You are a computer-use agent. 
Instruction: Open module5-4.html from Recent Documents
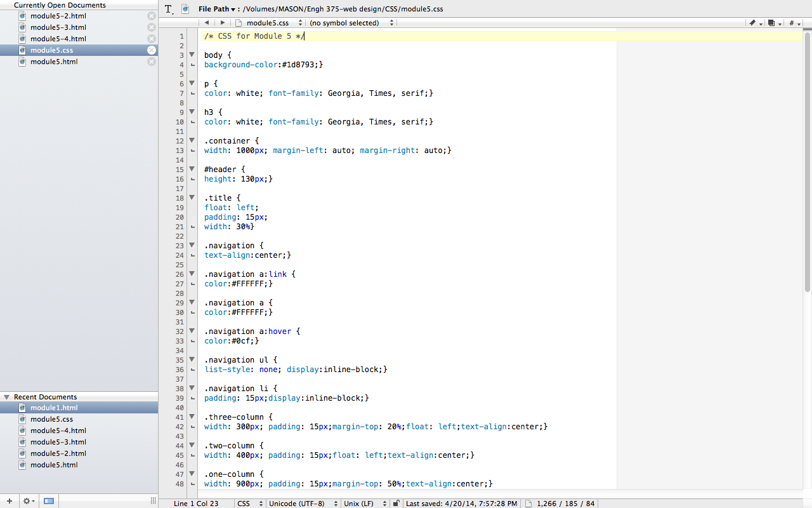(58, 431)
